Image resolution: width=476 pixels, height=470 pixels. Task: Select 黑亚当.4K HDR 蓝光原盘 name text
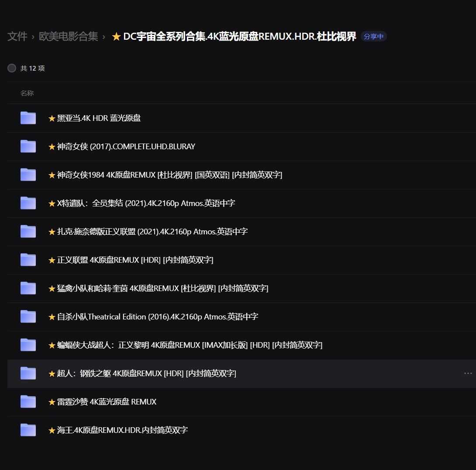[99, 118]
